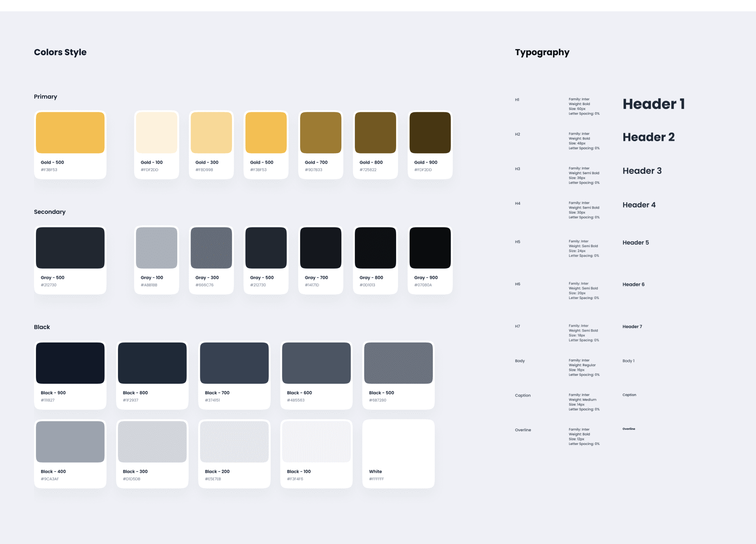
Task: Click the Gold - 900 dark brown swatch
Action: pos(430,133)
